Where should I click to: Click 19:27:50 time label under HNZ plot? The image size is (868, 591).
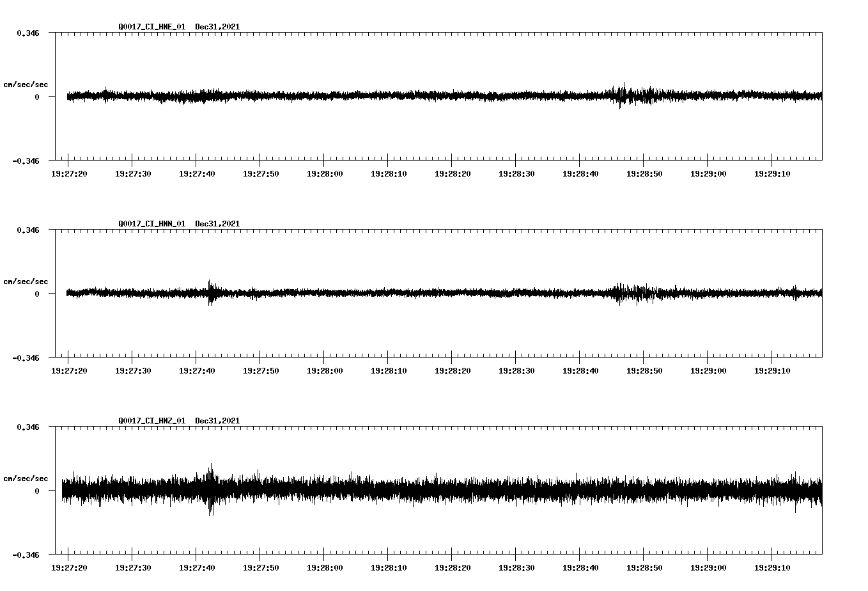pyautogui.click(x=261, y=568)
